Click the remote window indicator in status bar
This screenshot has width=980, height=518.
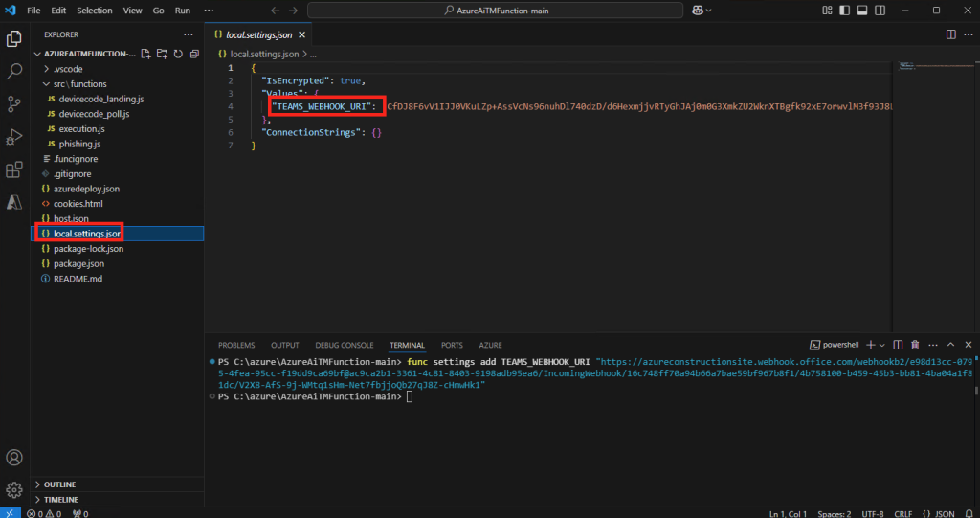tap(10, 513)
